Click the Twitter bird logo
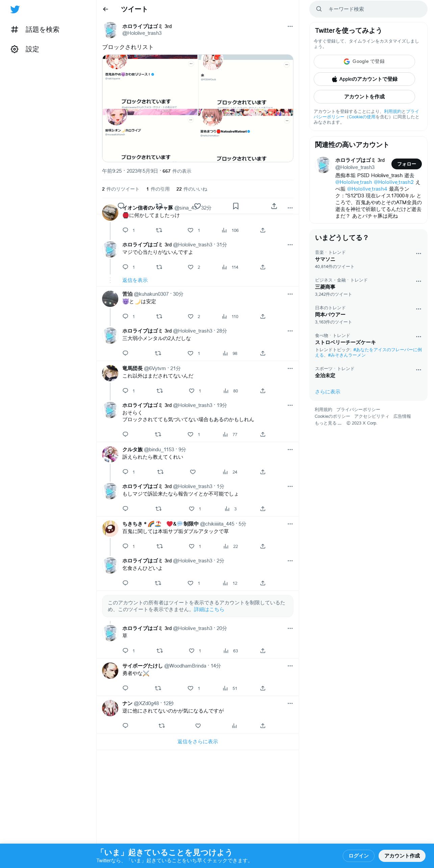Viewport: 434px width, 868px height. [x=15, y=9]
